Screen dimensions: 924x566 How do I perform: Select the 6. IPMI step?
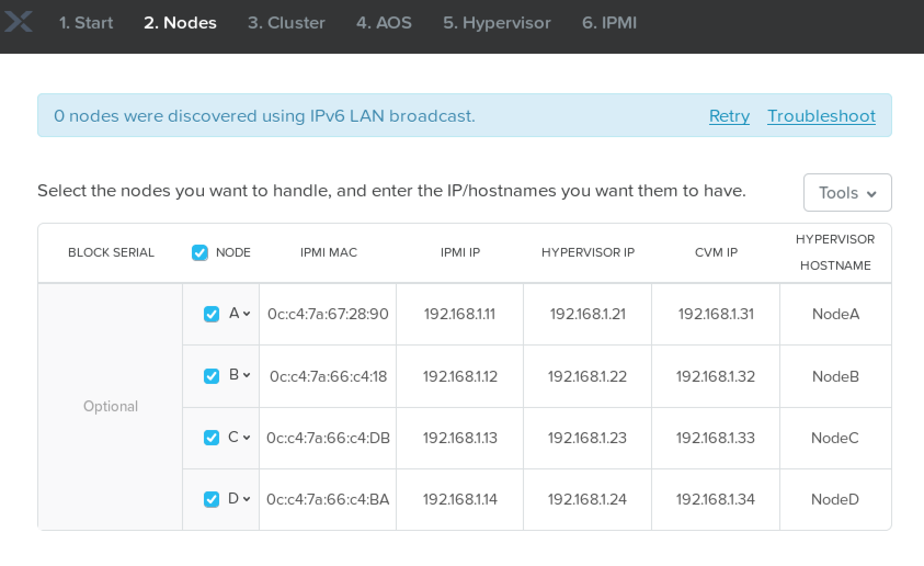[x=609, y=23]
